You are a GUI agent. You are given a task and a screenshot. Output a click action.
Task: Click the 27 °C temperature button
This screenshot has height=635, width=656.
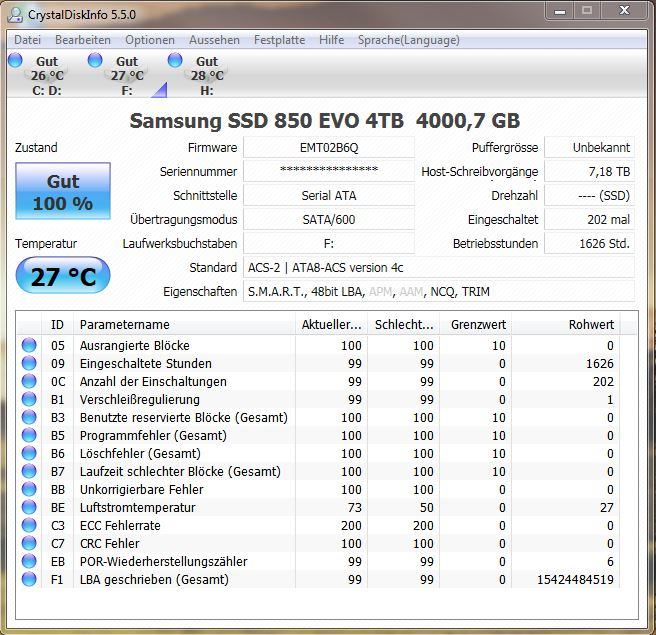click(63, 276)
